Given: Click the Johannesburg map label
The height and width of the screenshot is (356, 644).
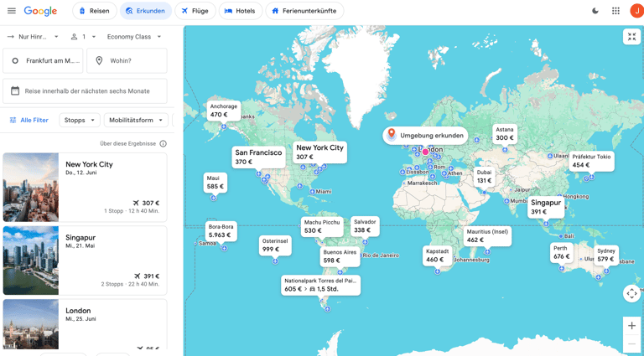Looking at the screenshot, I should 471,260.
